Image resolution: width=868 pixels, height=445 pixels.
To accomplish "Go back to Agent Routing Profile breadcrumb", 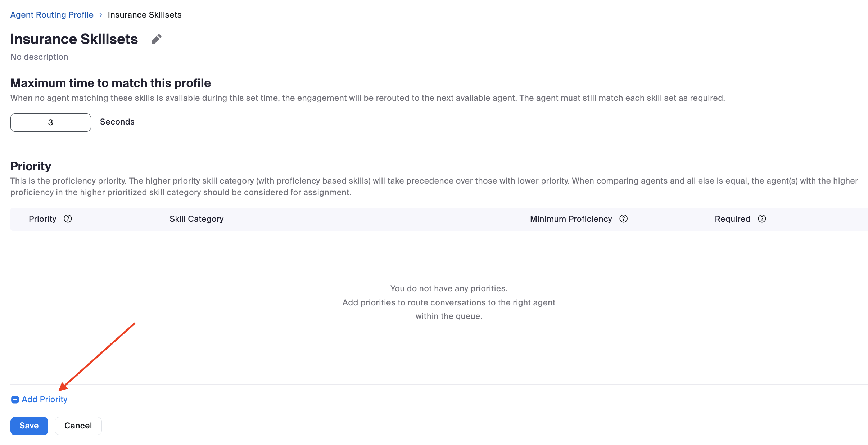I will tap(52, 15).
